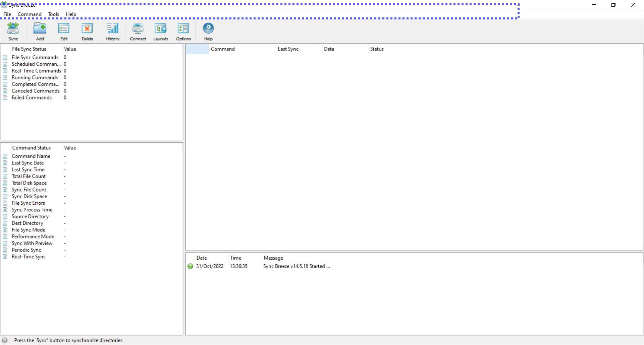Select the Dest Directory row
This screenshot has height=345, width=644.
tap(92, 223)
